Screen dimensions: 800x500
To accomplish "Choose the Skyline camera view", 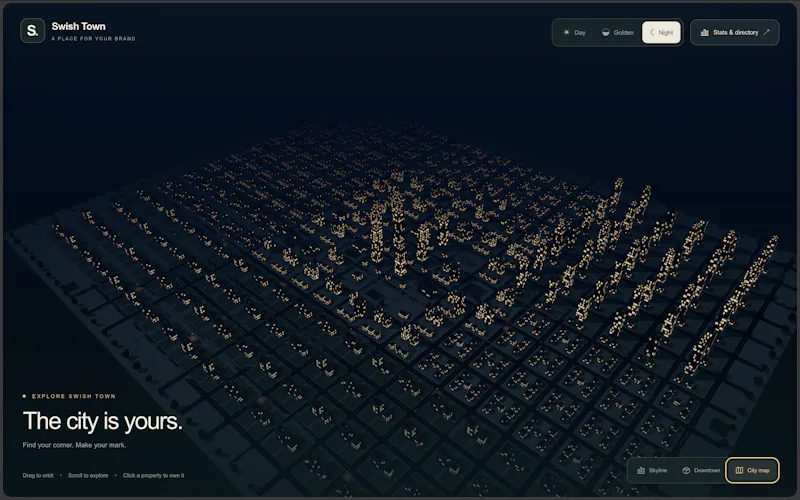I will tap(652, 470).
